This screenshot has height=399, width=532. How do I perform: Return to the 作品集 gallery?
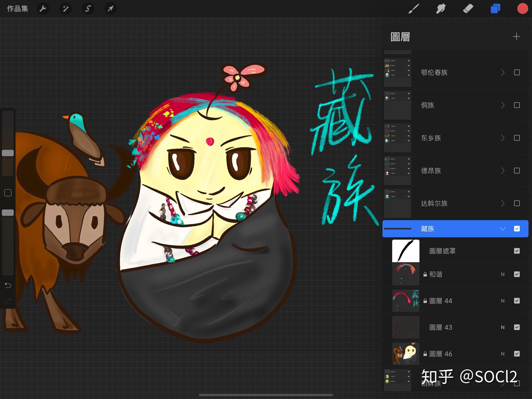pyautogui.click(x=18, y=9)
